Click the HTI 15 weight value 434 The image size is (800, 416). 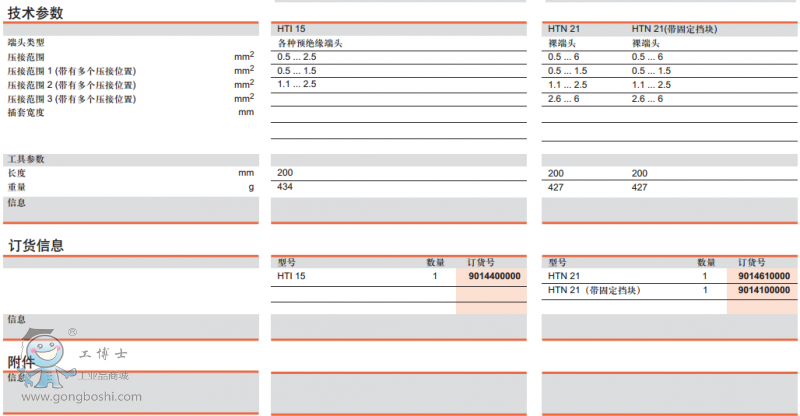285,187
